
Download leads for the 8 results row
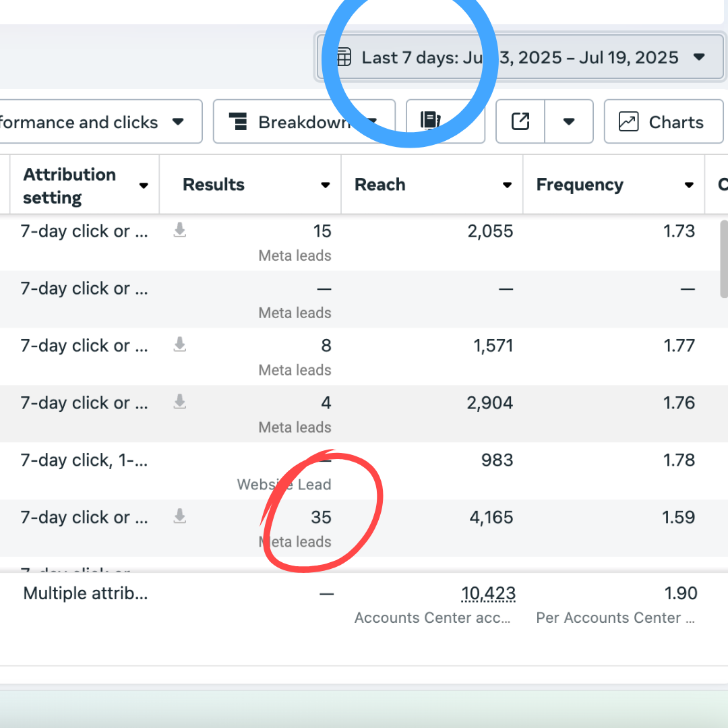click(x=179, y=346)
